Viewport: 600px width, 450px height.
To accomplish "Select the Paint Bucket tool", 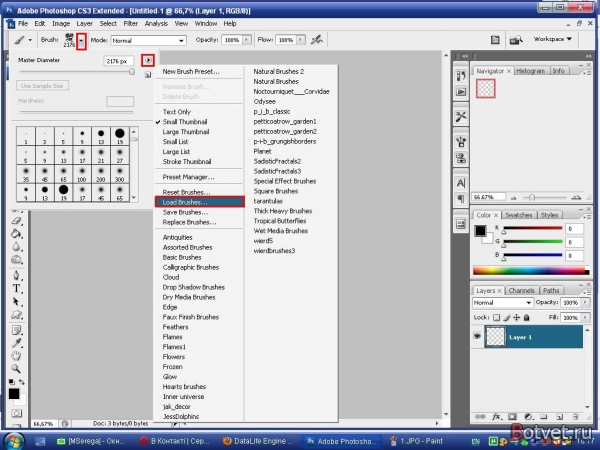I will pos(16,233).
